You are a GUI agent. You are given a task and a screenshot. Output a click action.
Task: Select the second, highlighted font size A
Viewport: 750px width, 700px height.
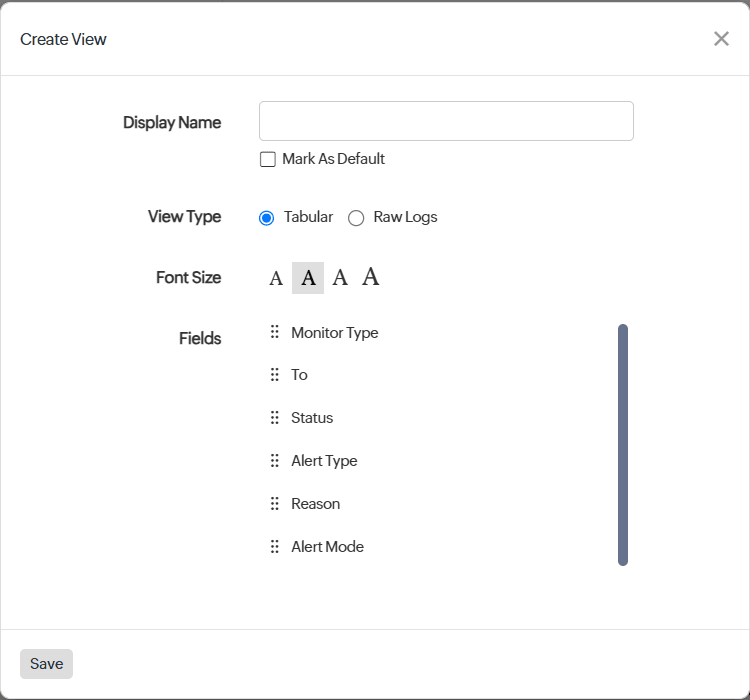tap(308, 278)
